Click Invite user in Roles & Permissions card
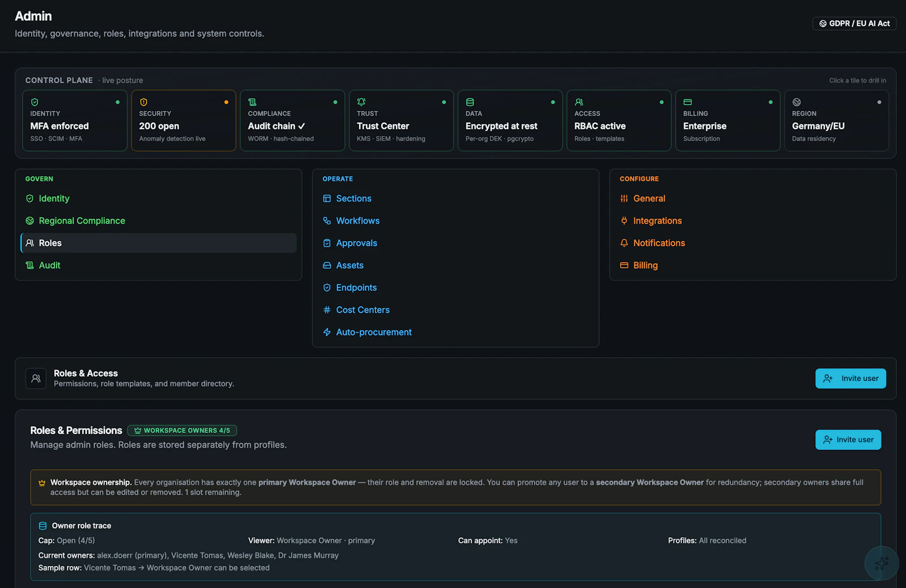Image resolution: width=906 pixels, height=588 pixels. click(848, 440)
